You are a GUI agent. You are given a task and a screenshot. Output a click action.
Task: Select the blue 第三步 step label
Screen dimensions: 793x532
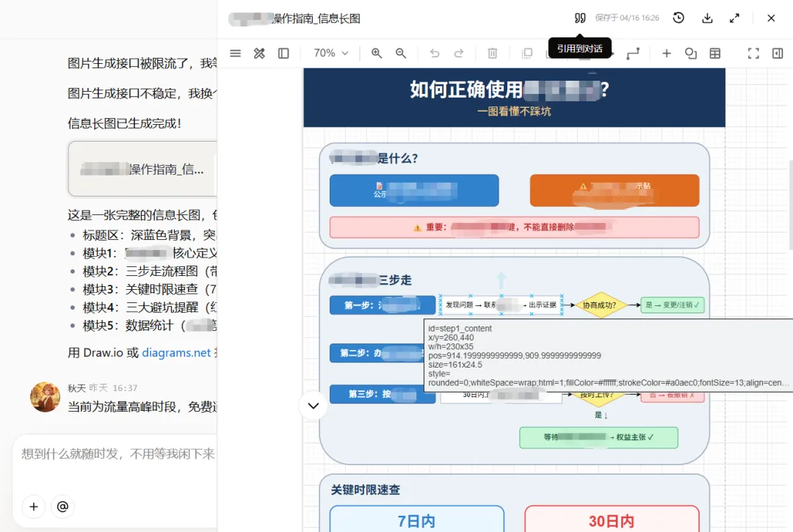click(383, 394)
